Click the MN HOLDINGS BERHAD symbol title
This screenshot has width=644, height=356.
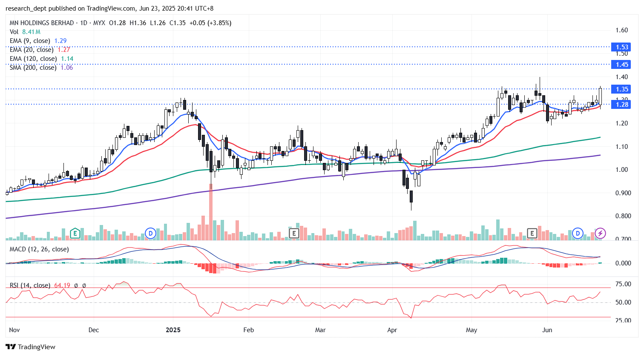[x=42, y=23]
